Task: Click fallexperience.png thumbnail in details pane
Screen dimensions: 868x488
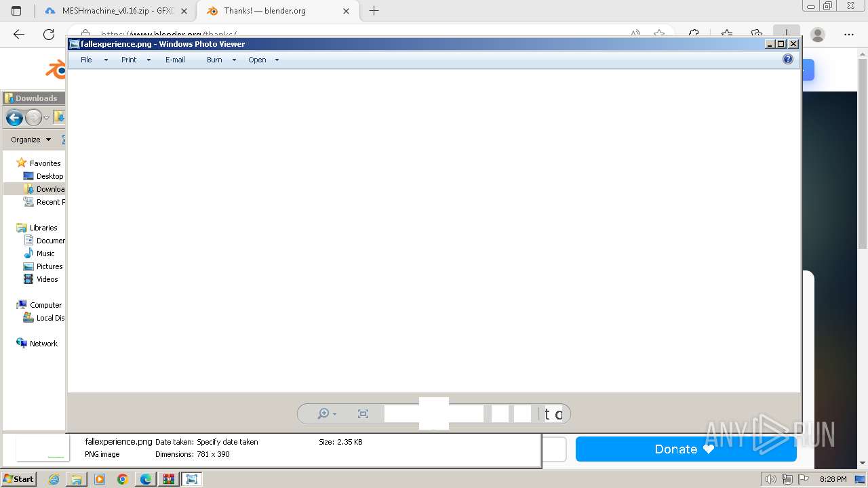Action: click(42, 448)
